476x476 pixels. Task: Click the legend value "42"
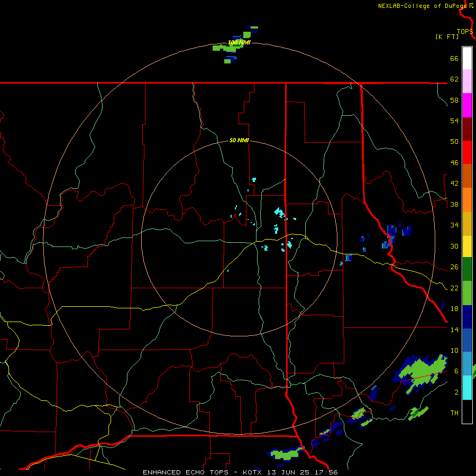coord(454,184)
